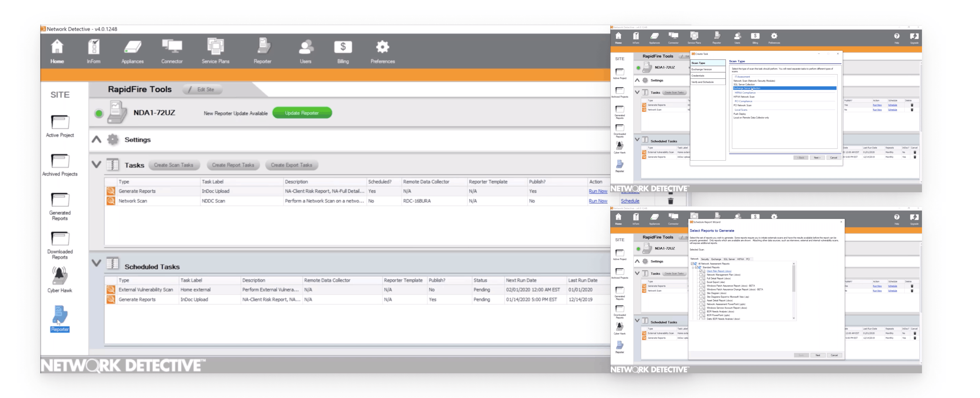The image size is (980, 398).
Task: Collapse the Tasks section chevron
Action: point(97,164)
